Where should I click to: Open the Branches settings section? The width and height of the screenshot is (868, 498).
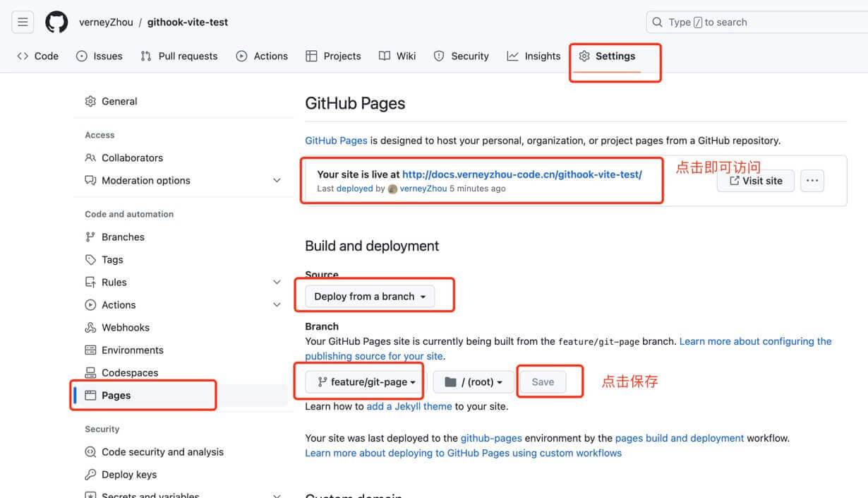123,237
